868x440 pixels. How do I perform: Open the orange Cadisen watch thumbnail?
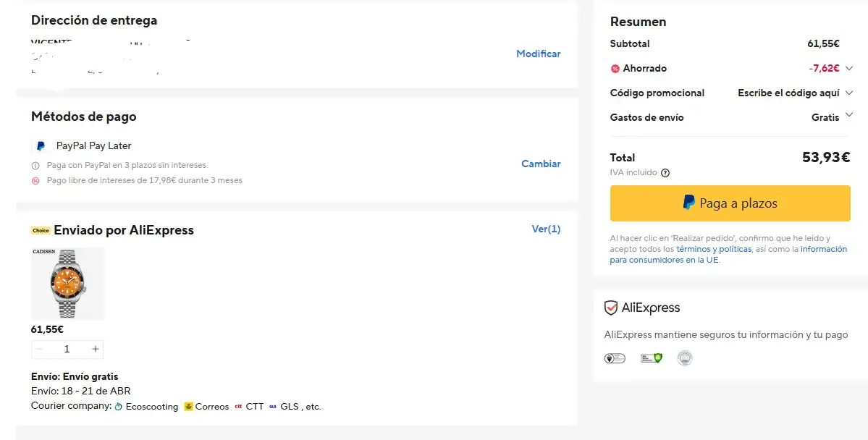(67, 284)
